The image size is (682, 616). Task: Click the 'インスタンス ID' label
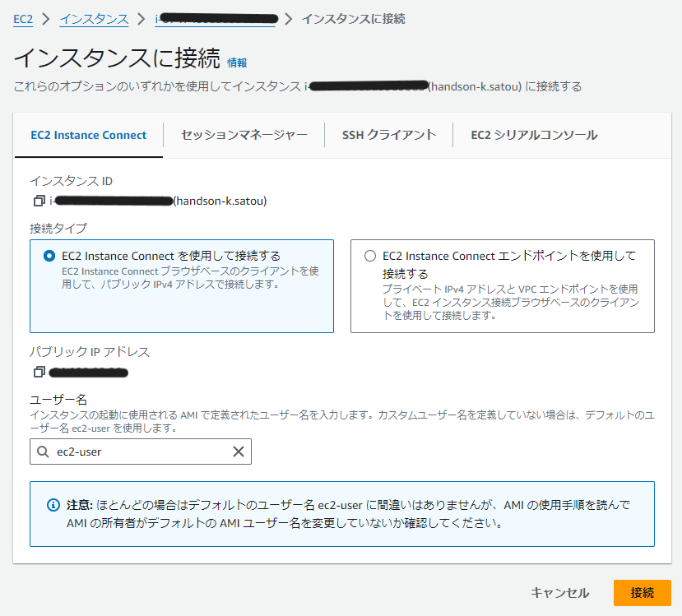click(x=72, y=181)
